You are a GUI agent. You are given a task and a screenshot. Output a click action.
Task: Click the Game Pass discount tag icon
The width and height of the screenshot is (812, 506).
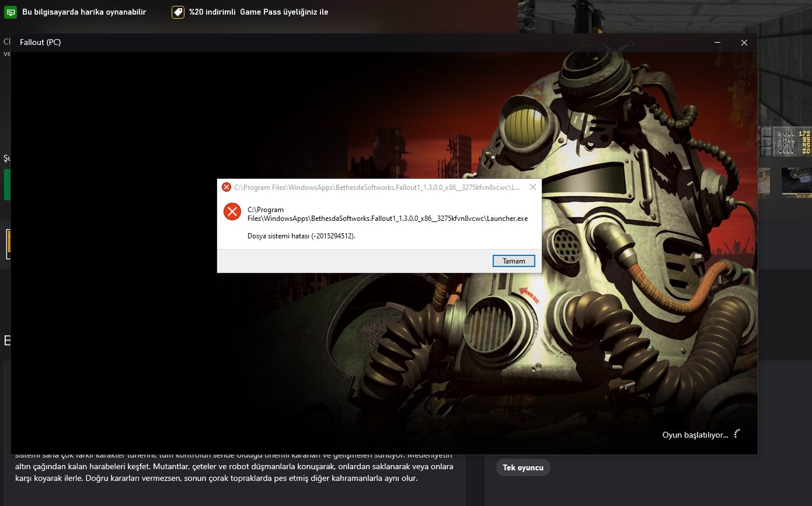coord(178,12)
